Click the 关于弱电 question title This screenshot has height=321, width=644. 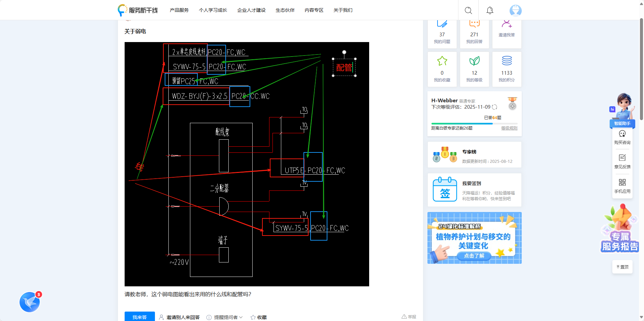click(135, 31)
